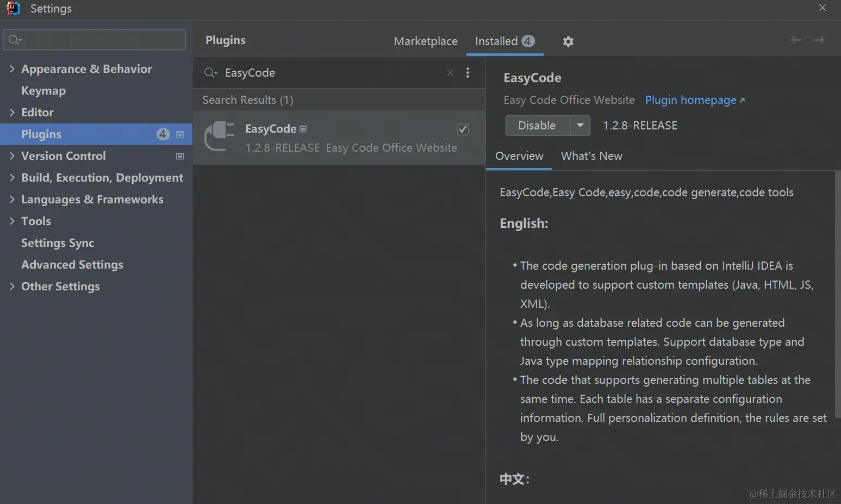This screenshot has width=841, height=504.
Task: Open the plugin search options kebab menu
Action: click(x=468, y=73)
